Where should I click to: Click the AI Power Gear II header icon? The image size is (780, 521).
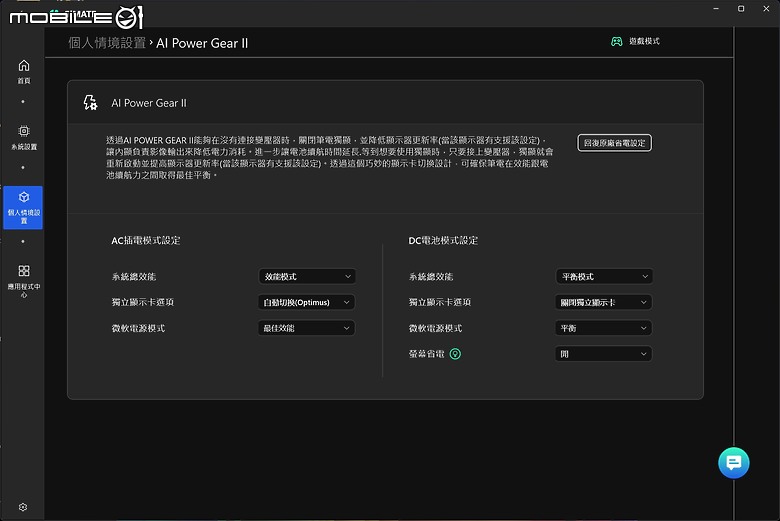tap(90, 103)
